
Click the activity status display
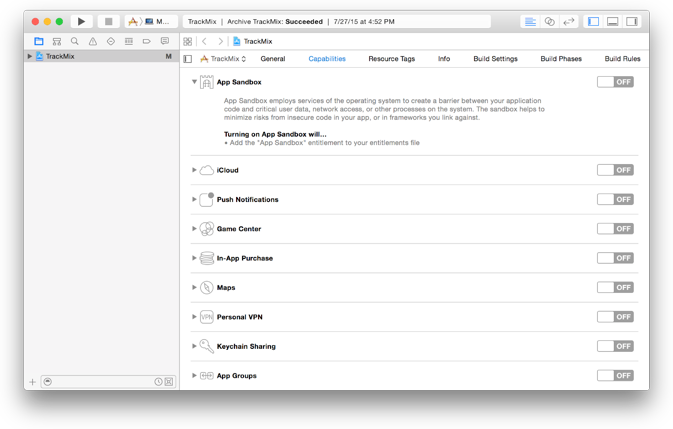(x=337, y=21)
